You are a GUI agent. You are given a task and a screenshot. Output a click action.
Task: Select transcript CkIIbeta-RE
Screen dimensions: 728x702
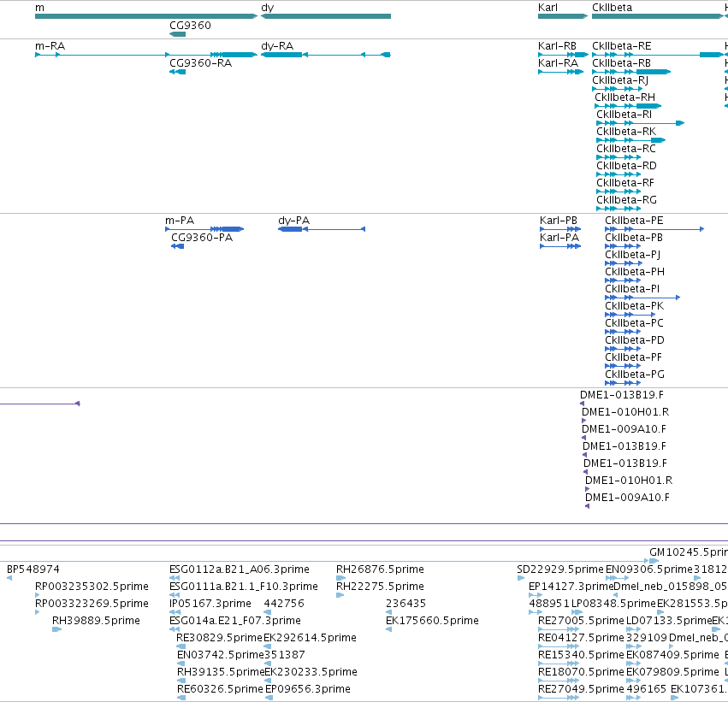click(x=622, y=46)
